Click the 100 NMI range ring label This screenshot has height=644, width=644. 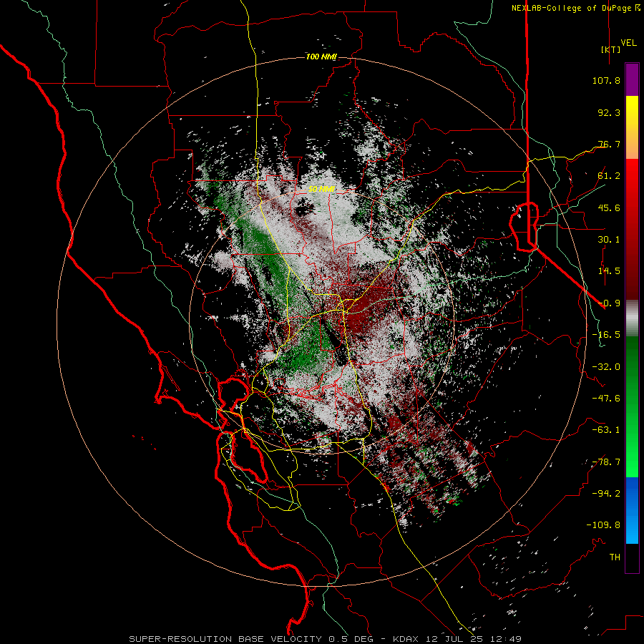(321, 57)
